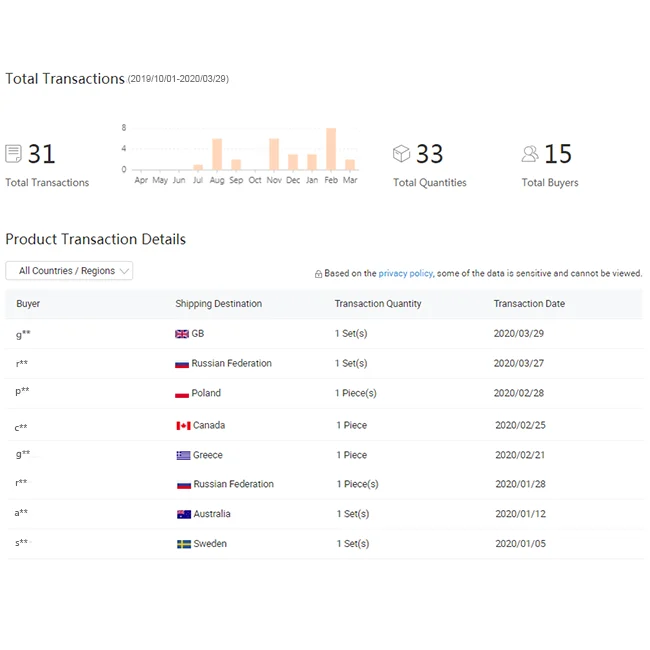Click the Transaction Date column header
Screen dimensions: 650x650
(529, 303)
